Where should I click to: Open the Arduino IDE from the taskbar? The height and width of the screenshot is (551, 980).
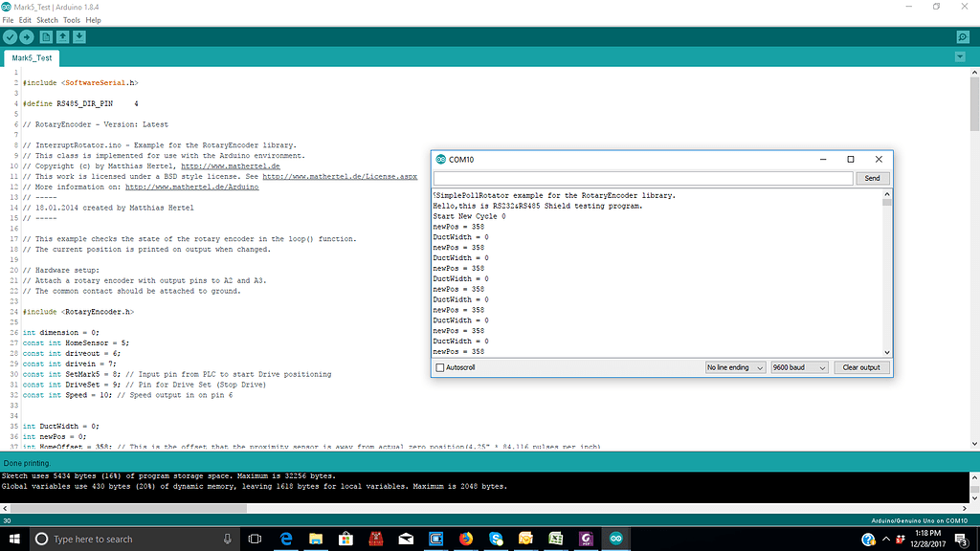click(x=616, y=539)
